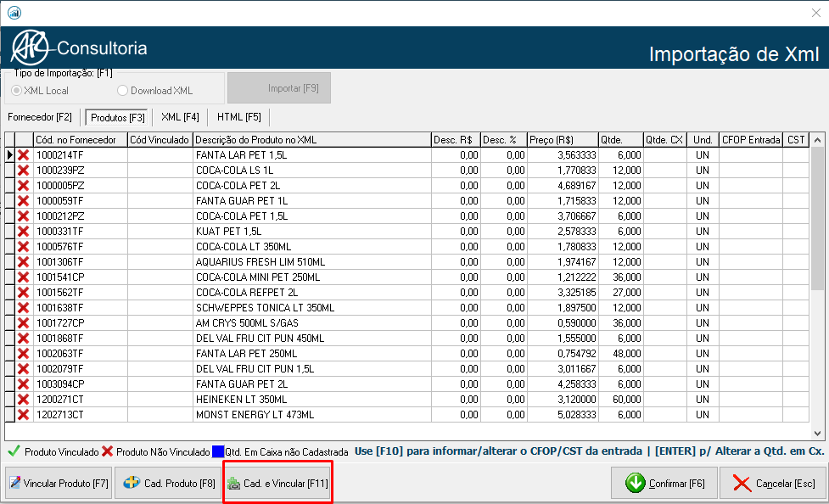The height and width of the screenshot is (504, 829).
Task: Click Cad. Produto [F8] button
Action: 168,483
